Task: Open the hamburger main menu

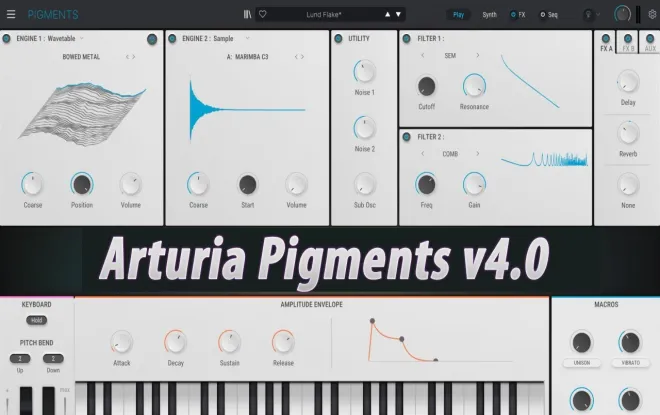Action: click(11, 14)
